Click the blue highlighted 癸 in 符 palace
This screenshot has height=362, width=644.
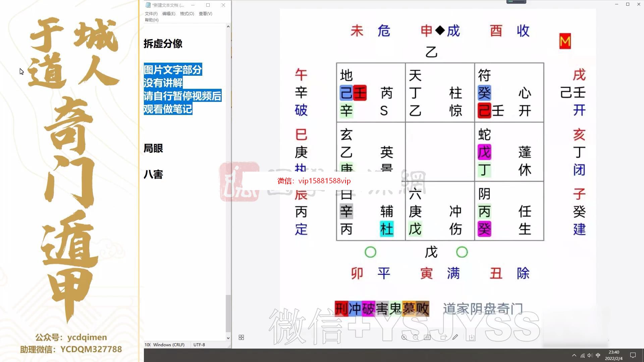(484, 93)
